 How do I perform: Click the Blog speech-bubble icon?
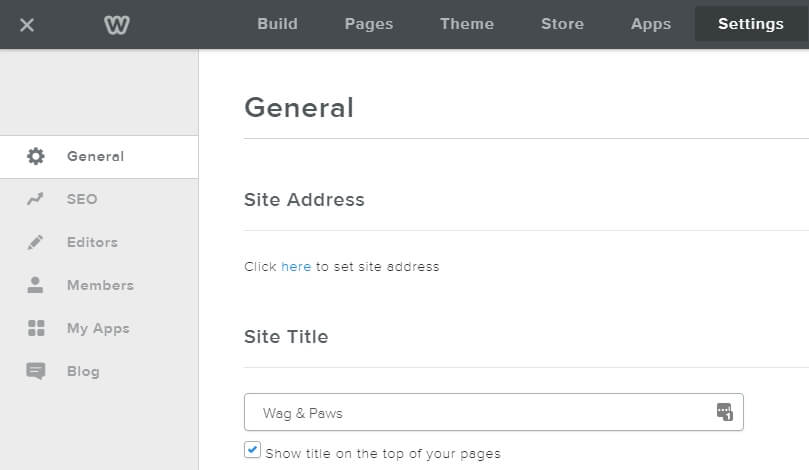click(36, 371)
